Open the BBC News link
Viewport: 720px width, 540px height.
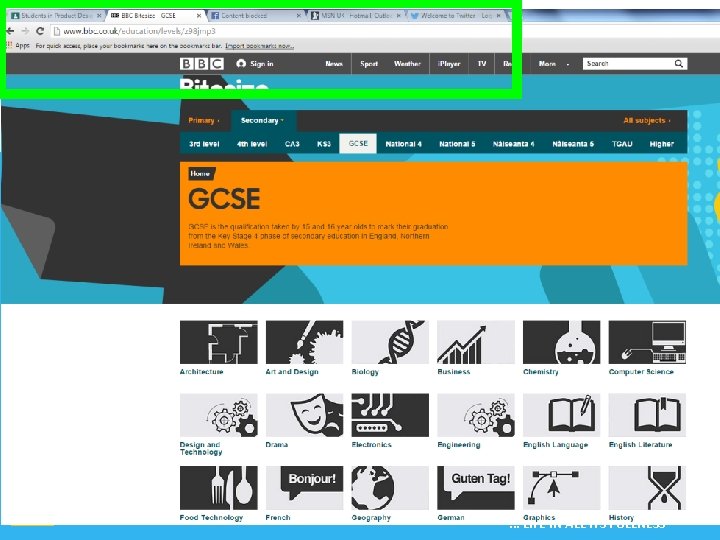tap(334, 64)
